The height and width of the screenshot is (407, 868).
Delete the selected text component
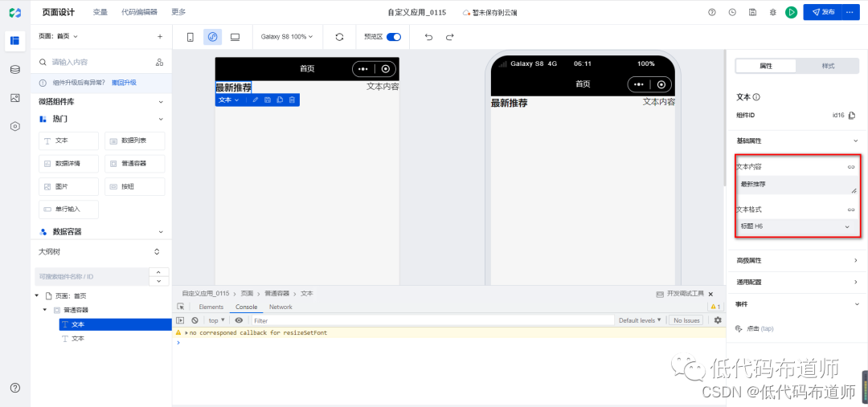point(292,100)
